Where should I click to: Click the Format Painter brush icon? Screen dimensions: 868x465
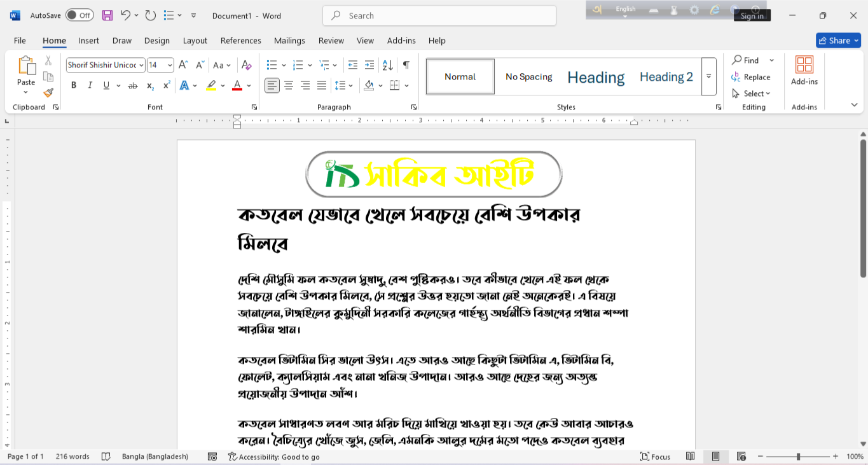pos(48,93)
